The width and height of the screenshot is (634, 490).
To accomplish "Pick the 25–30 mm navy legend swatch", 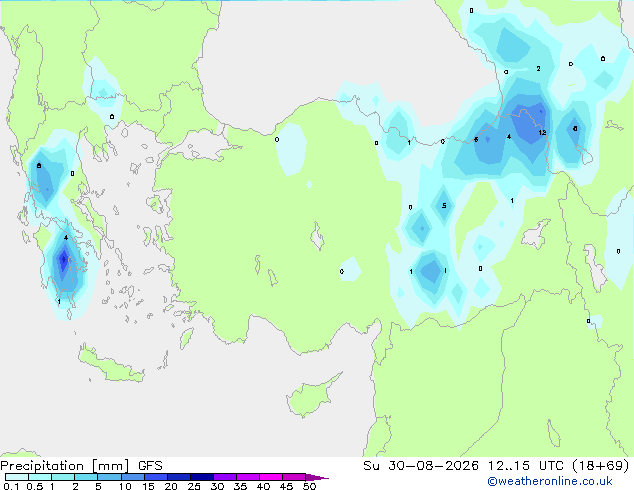I will tap(202, 477).
